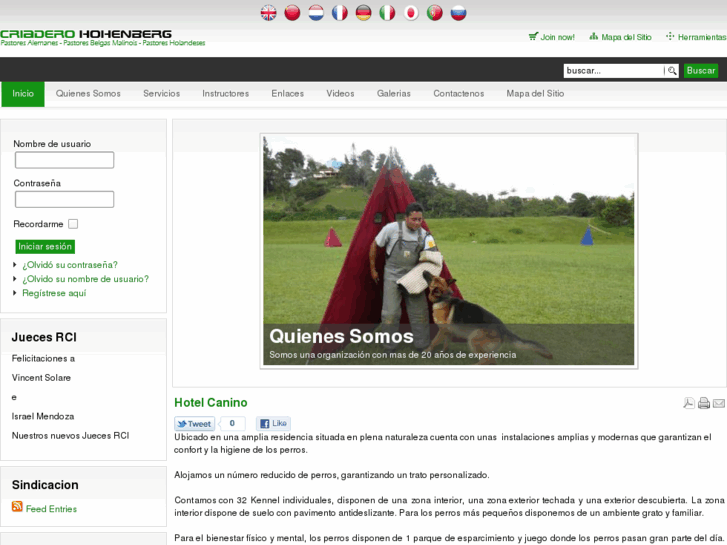This screenshot has width=727, height=545.
Task: Switch to Russian via the flag icon
Action: [x=458, y=13]
